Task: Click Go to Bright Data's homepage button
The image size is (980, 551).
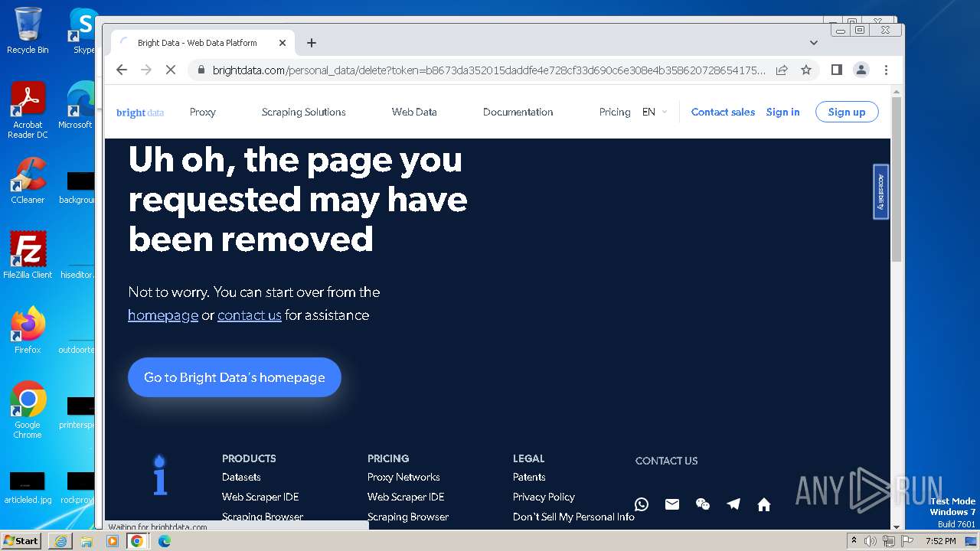Action: [x=234, y=377]
